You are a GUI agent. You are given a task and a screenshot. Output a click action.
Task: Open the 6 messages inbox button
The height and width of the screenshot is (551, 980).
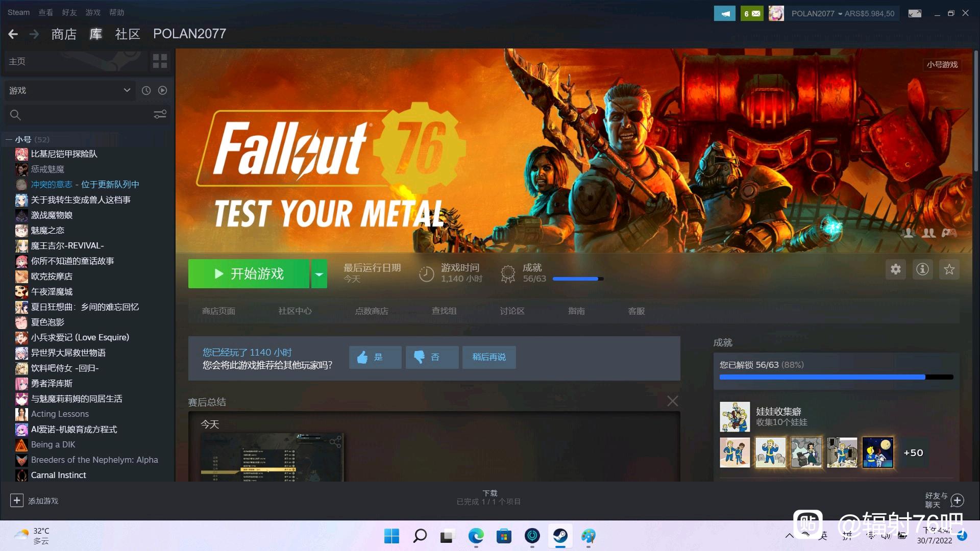click(x=752, y=13)
